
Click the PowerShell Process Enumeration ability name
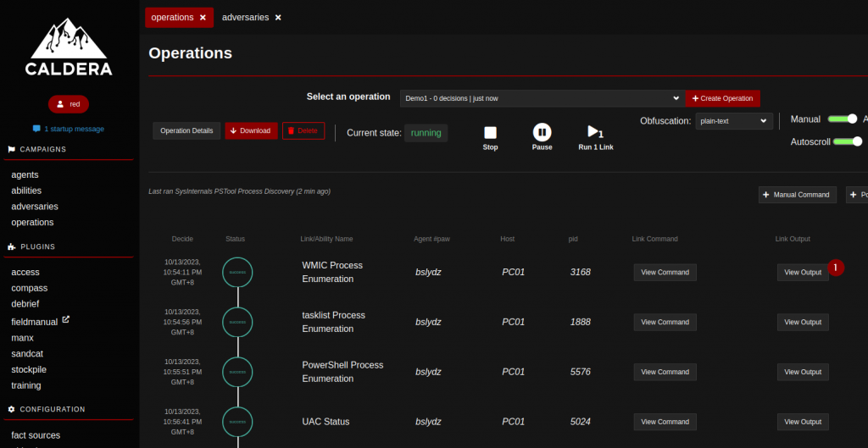click(342, 372)
